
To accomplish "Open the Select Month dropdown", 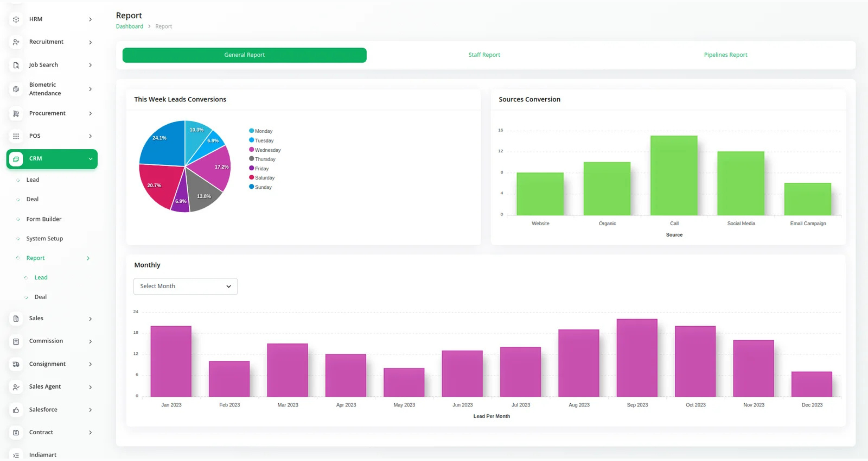I will 185,286.
